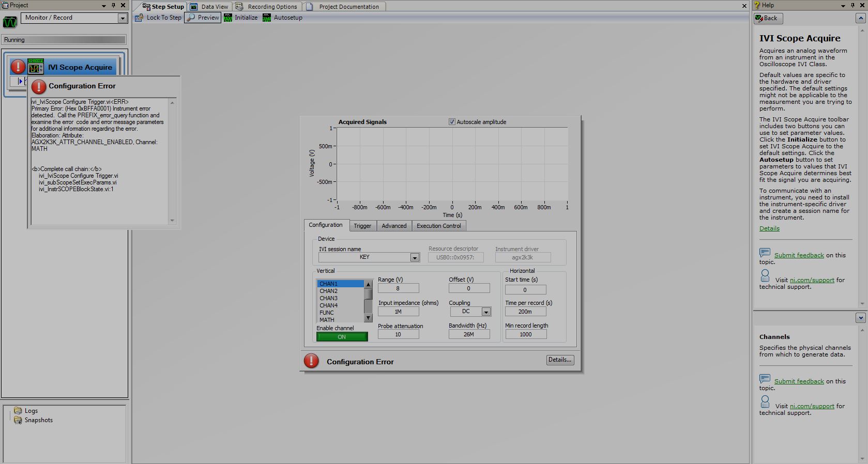Click the Lock To Step icon
Image resolution: width=868 pixels, height=464 pixels.
[x=139, y=18]
